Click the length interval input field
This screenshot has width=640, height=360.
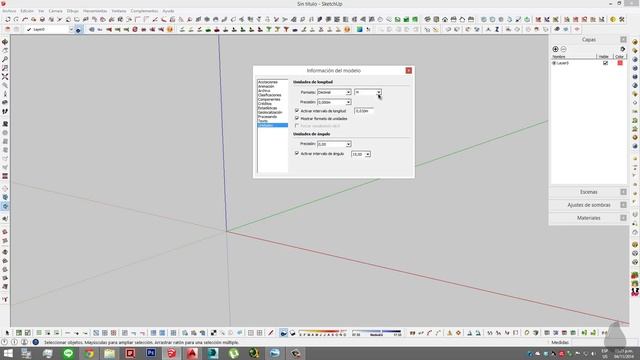click(364, 111)
